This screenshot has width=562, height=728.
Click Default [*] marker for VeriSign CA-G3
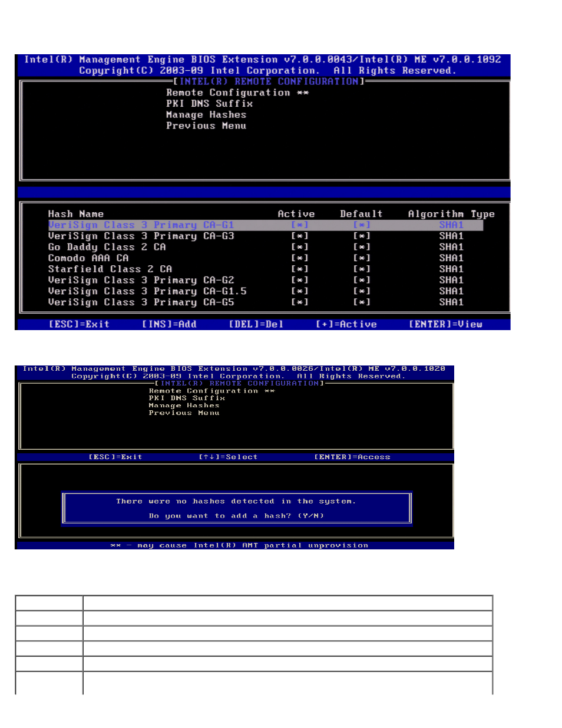pyautogui.click(x=362, y=236)
